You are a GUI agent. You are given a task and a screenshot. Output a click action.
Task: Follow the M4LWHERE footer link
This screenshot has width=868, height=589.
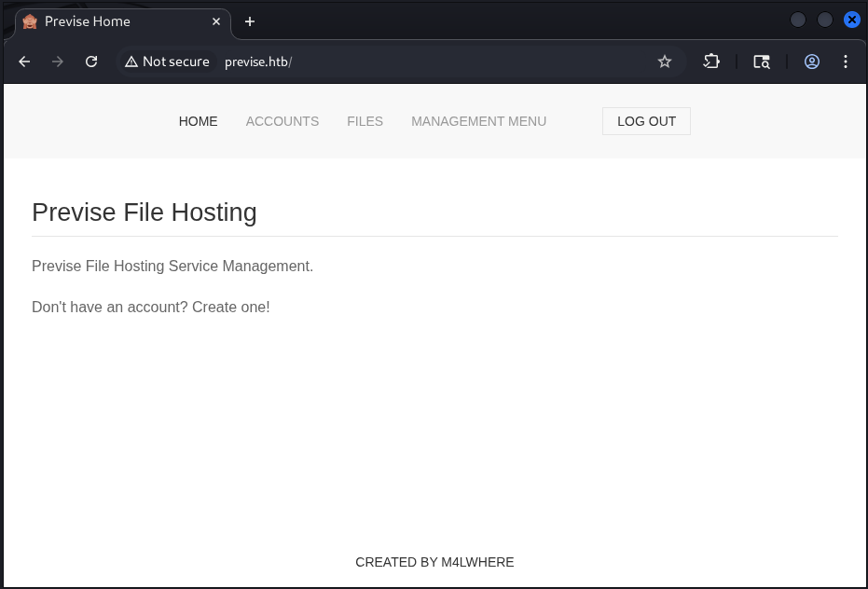point(477,562)
